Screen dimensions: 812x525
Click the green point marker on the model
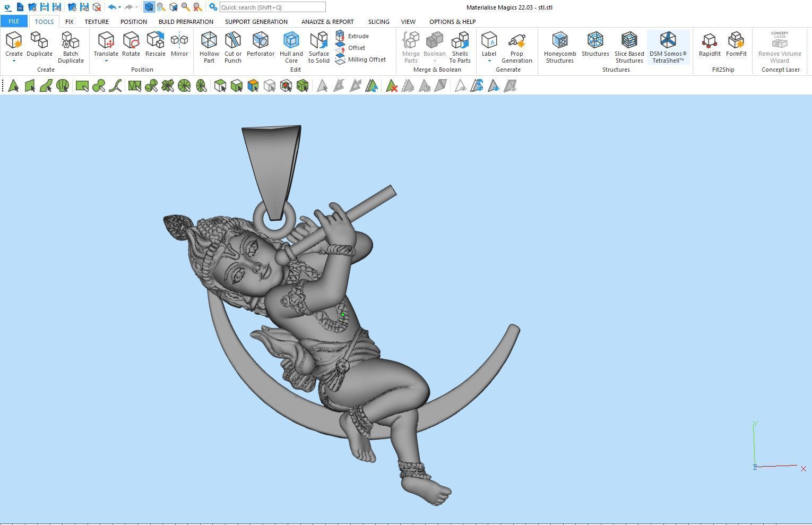343,315
